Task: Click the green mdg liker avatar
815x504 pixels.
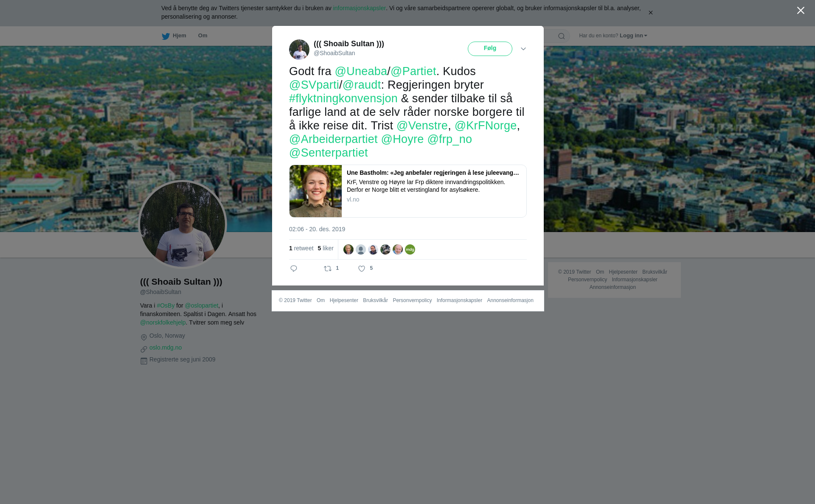Action: [x=410, y=249]
